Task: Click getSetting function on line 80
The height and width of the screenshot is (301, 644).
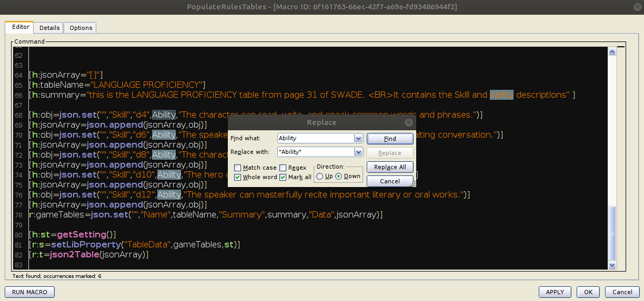Action: click(x=82, y=234)
